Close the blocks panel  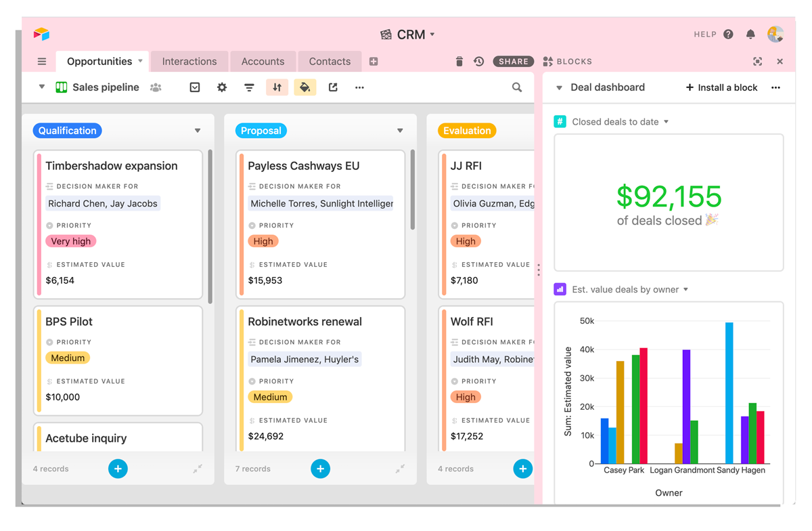point(780,62)
